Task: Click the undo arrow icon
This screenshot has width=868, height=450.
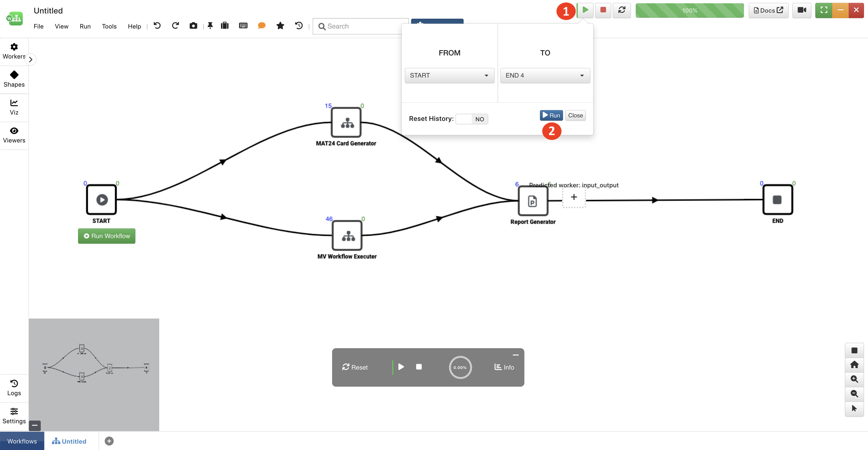Action: [157, 26]
